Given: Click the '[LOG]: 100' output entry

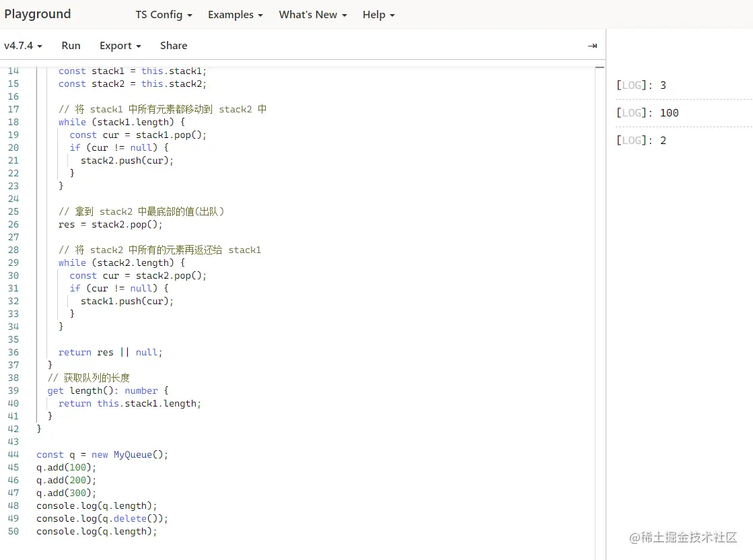Looking at the screenshot, I should click(x=647, y=113).
